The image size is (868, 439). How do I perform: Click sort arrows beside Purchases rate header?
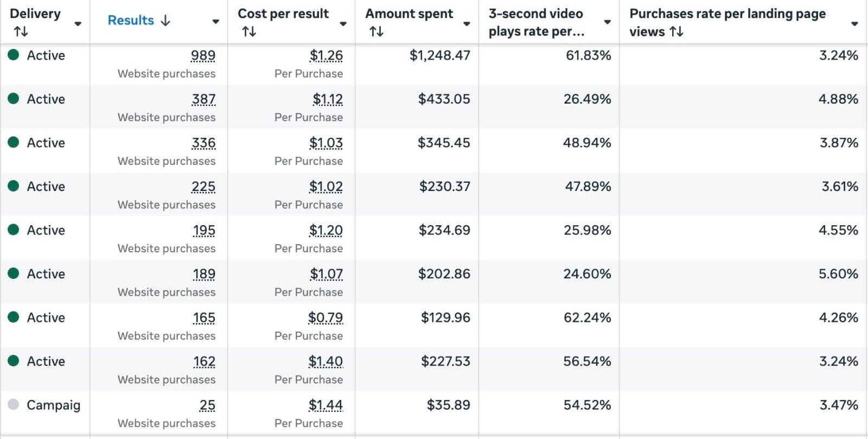pos(676,31)
